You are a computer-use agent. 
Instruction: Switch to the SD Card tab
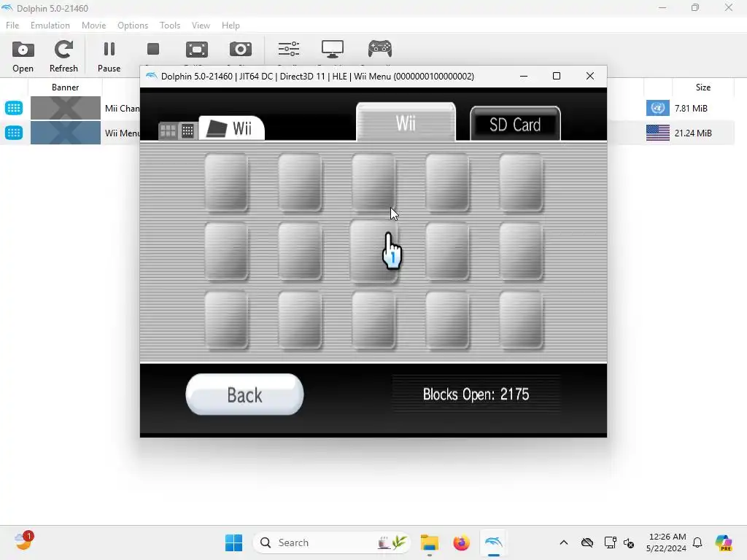515,124
